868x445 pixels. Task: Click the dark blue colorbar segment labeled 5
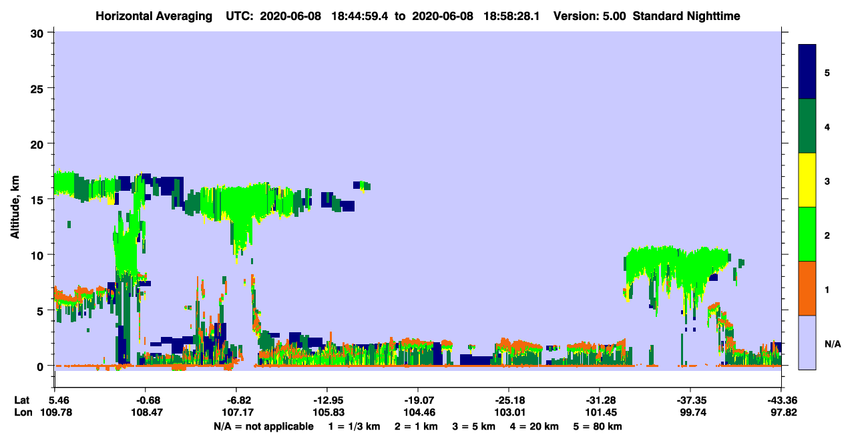[808, 71]
